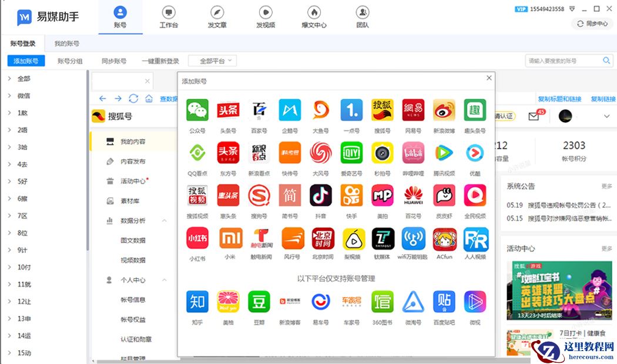
Task: Go to the 爆文中心 top tab
Action: click(x=314, y=17)
